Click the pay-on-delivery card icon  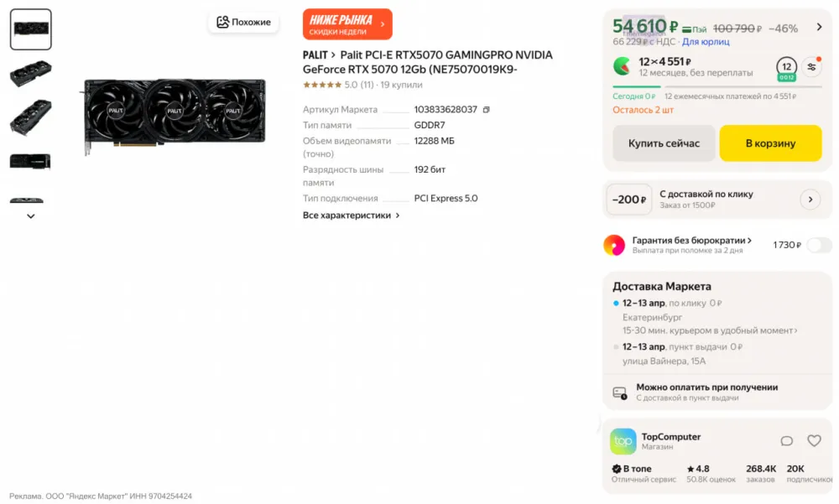click(x=620, y=392)
